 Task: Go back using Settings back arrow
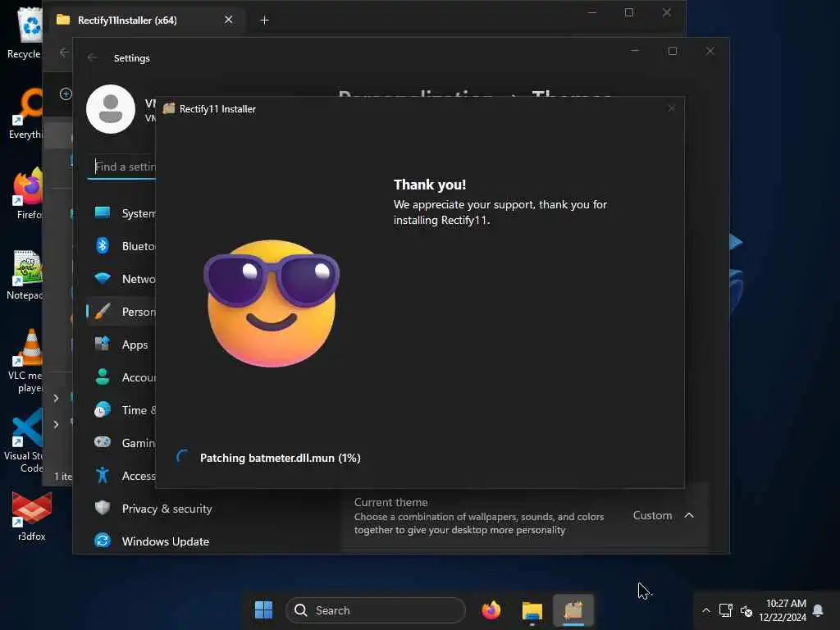[92, 58]
